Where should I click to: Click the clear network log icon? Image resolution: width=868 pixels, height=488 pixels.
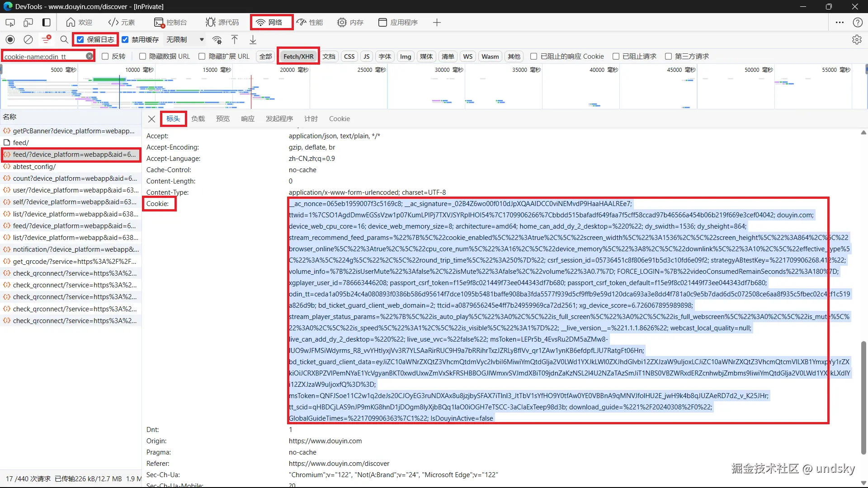[28, 40]
